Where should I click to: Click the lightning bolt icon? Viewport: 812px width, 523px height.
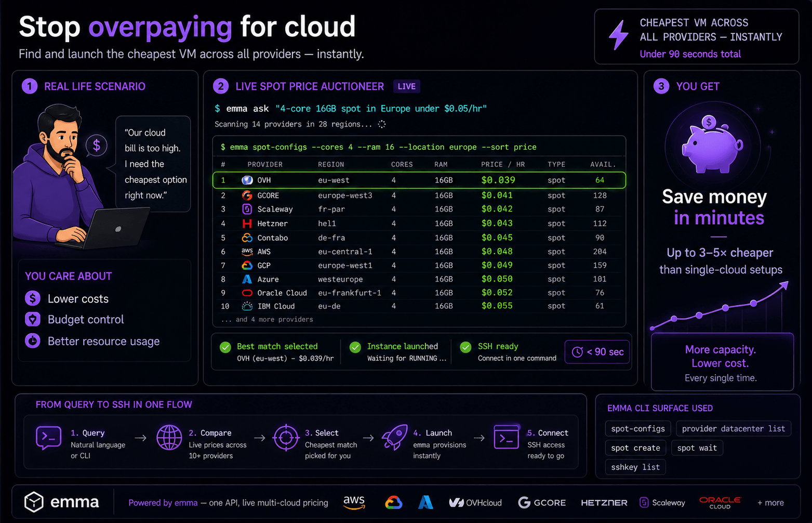pyautogui.click(x=619, y=35)
